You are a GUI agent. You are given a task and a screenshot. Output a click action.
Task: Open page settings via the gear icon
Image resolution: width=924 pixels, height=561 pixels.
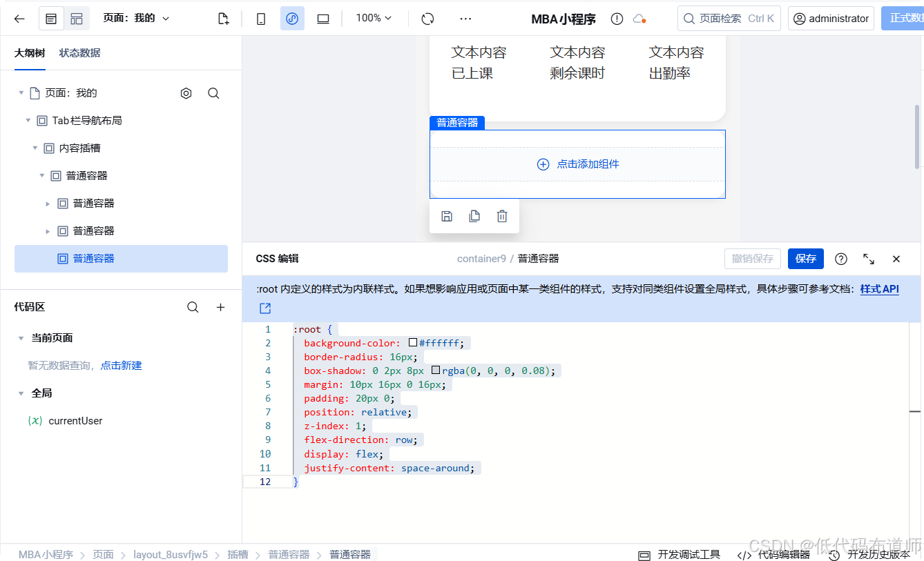click(x=186, y=92)
